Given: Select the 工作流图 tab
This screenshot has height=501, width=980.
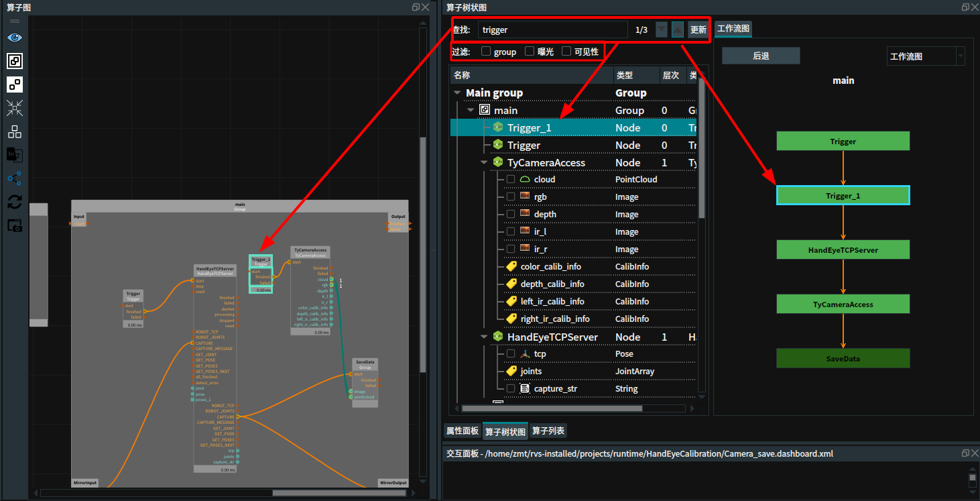Looking at the screenshot, I should (733, 30).
